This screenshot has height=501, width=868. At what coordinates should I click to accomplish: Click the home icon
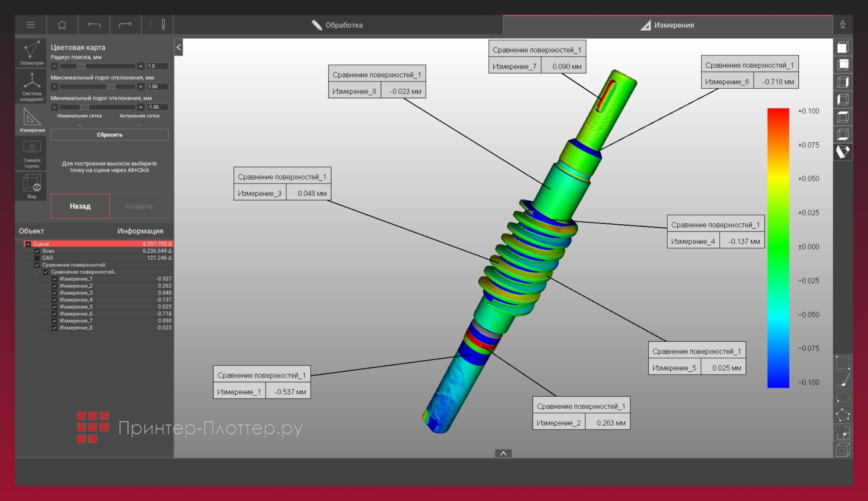pos(62,25)
